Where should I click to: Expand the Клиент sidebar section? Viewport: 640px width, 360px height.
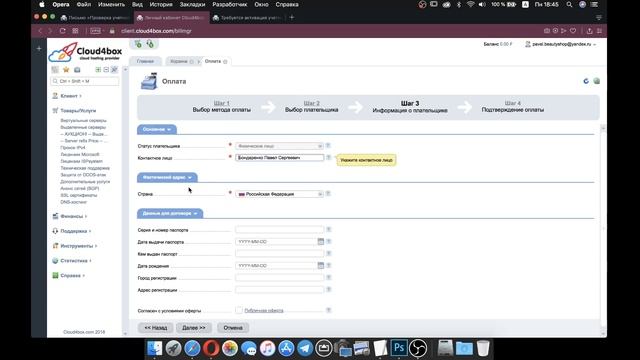click(x=69, y=96)
